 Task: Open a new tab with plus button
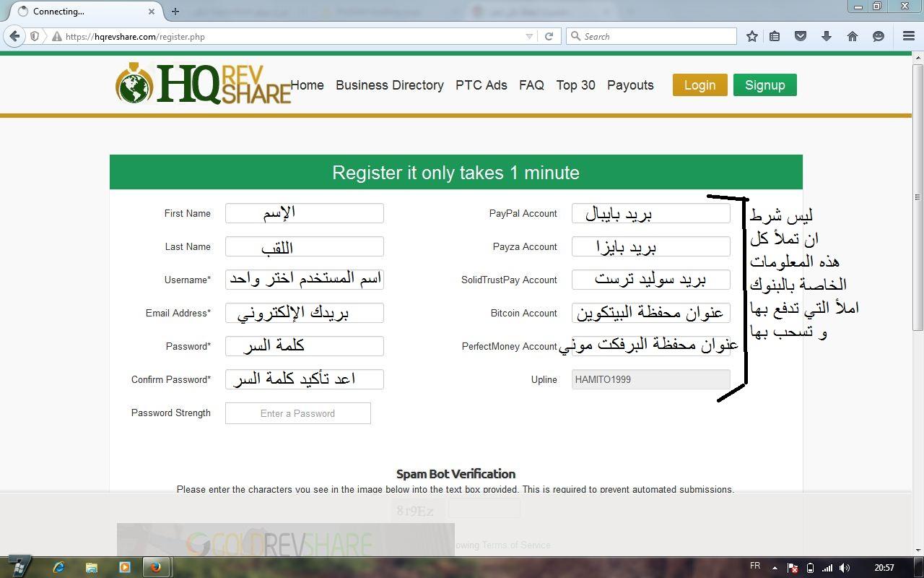tap(175, 12)
